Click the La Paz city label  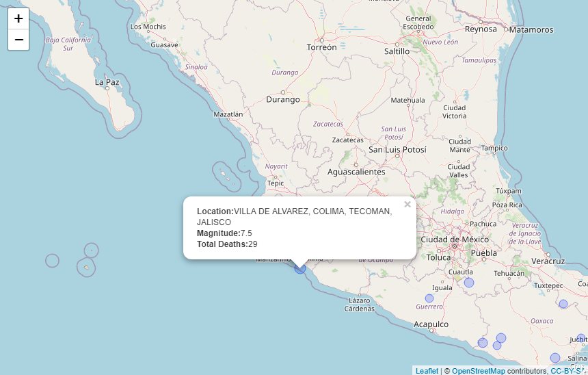click(x=107, y=82)
